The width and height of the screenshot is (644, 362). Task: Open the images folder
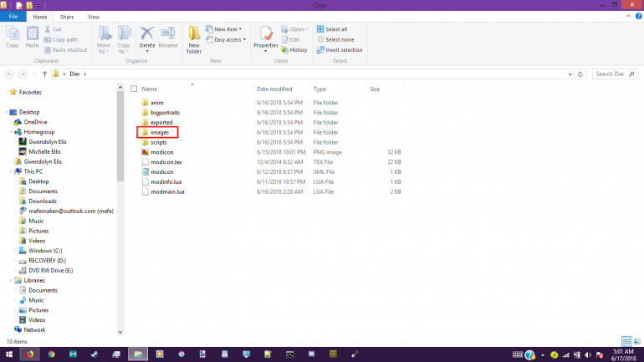point(160,132)
